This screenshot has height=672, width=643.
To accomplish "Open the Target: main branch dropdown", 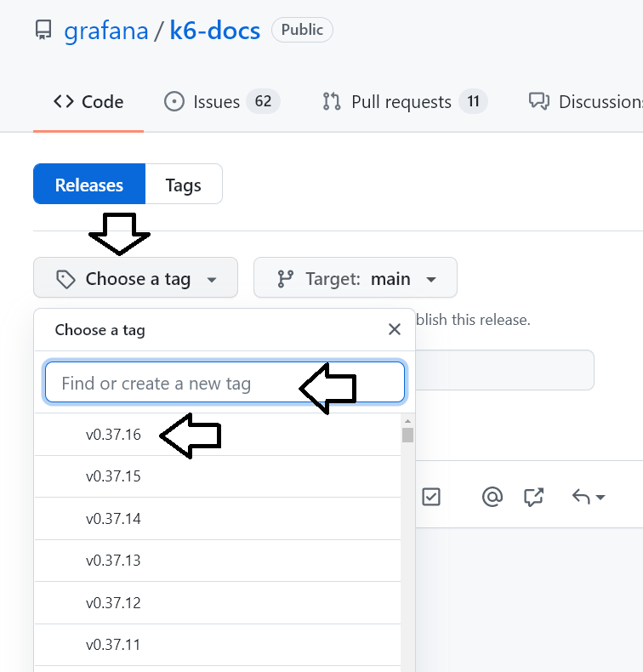I will 356,277.
